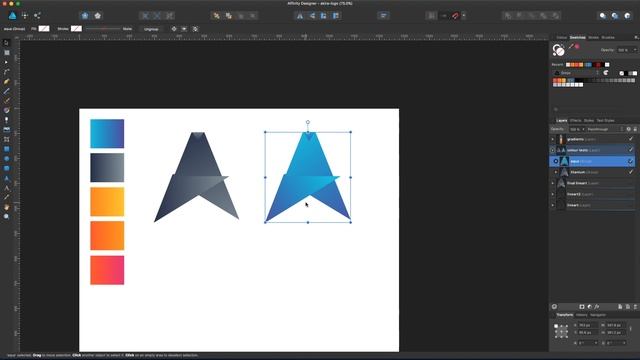The image size is (640, 360).
Task: Select the Vector Crop tool
Action: (7, 139)
